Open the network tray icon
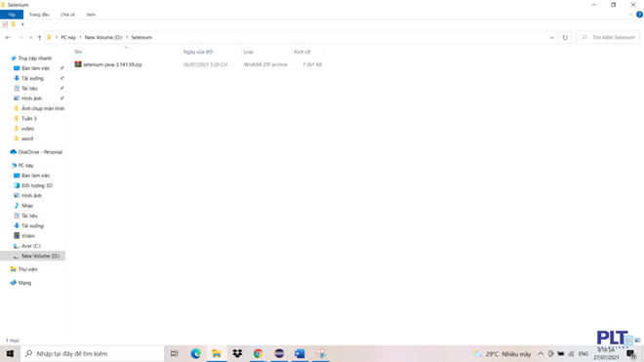The width and height of the screenshot is (644, 362). tap(571, 354)
